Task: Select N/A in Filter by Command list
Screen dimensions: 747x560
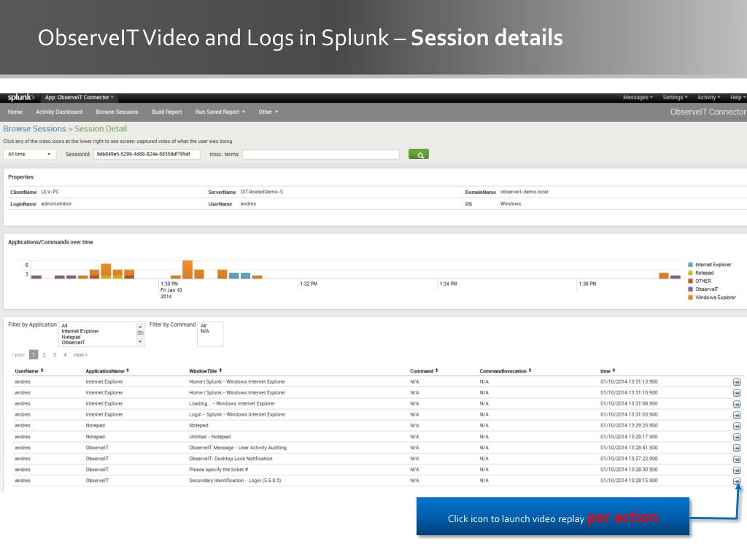Action: (205, 332)
